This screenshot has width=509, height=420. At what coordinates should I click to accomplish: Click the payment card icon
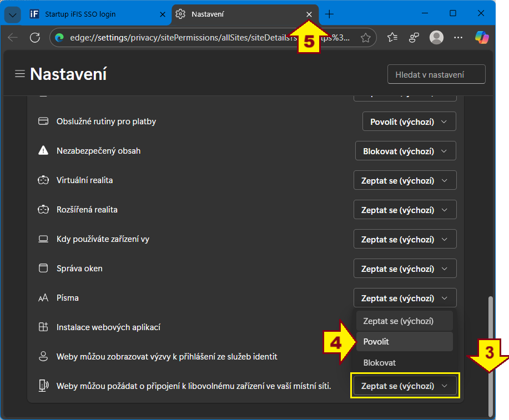coord(43,121)
